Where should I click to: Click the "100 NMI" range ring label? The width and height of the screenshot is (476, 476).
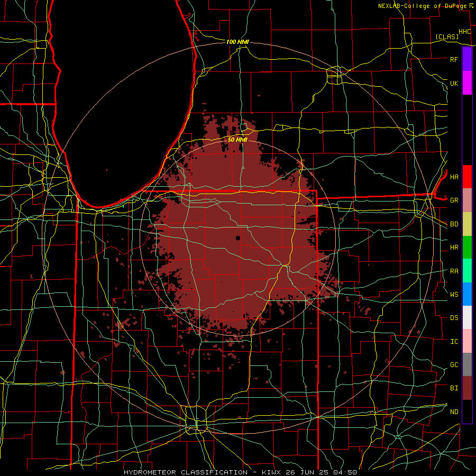[x=237, y=42]
